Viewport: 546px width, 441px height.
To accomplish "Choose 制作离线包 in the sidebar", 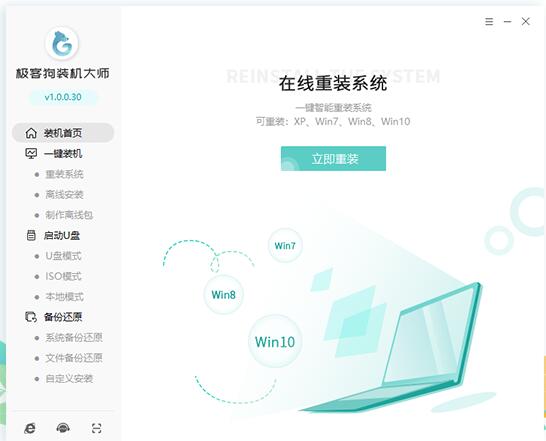I will (69, 215).
